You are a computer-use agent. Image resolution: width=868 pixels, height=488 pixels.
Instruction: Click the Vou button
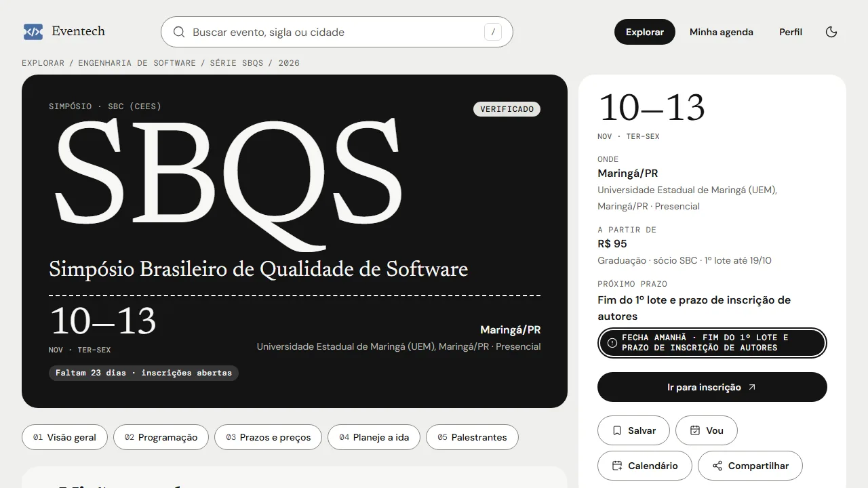point(706,430)
